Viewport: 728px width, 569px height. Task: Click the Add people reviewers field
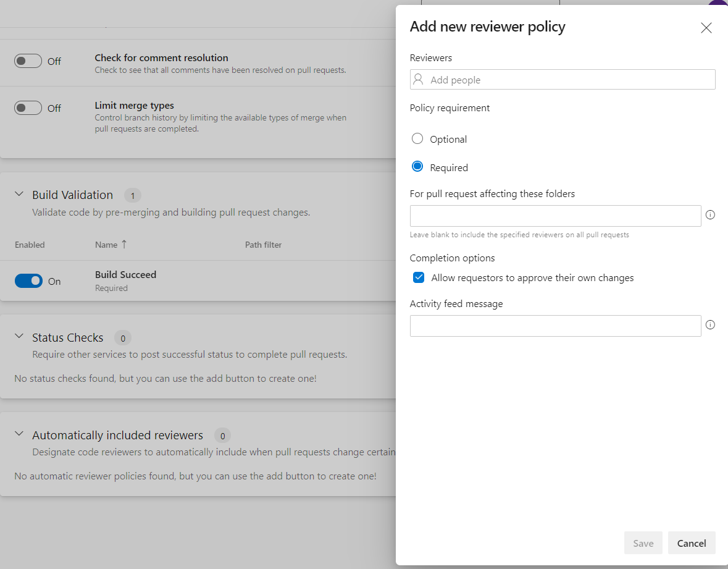click(x=563, y=80)
